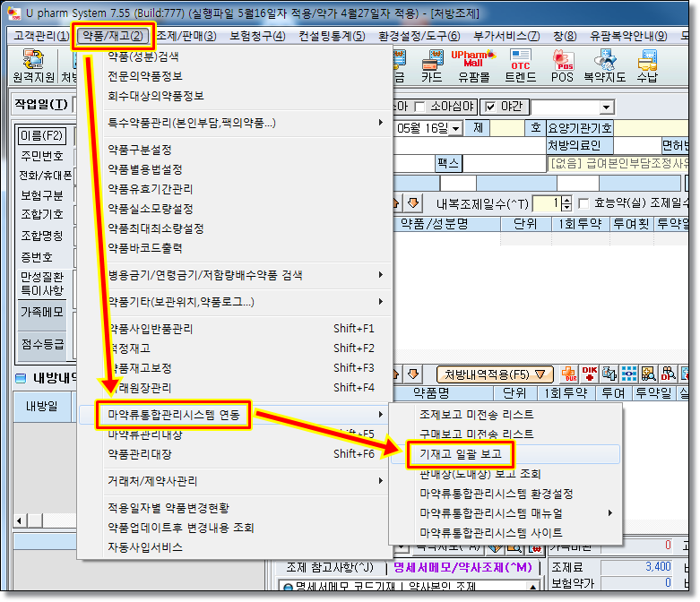Image resolution: width=700 pixels, height=602 pixels.
Task: Select 기재고 일괄 보고 menu item
Action: pyautogui.click(x=460, y=454)
